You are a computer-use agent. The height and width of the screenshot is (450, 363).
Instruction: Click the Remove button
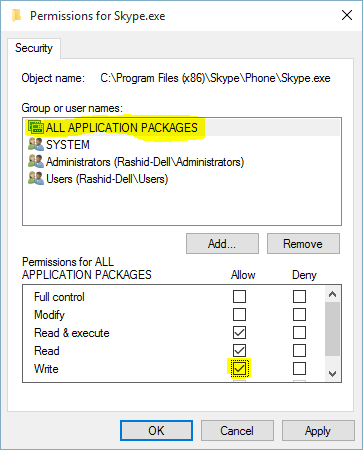[303, 244]
